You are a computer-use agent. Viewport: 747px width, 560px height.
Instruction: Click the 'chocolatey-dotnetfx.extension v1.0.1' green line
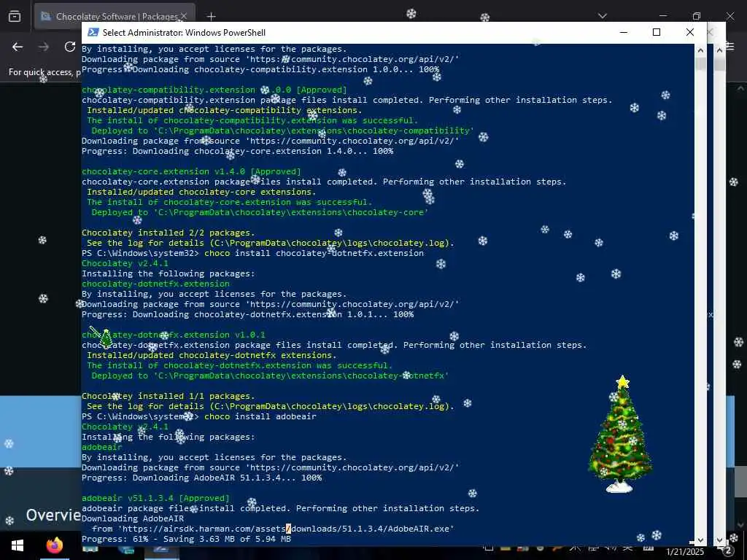pos(174,335)
